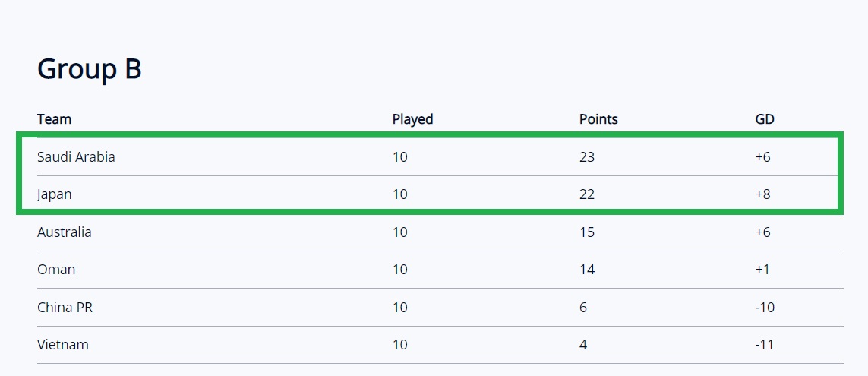
Task: Click the Saudi Arabia team name
Action: (x=76, y=156)
